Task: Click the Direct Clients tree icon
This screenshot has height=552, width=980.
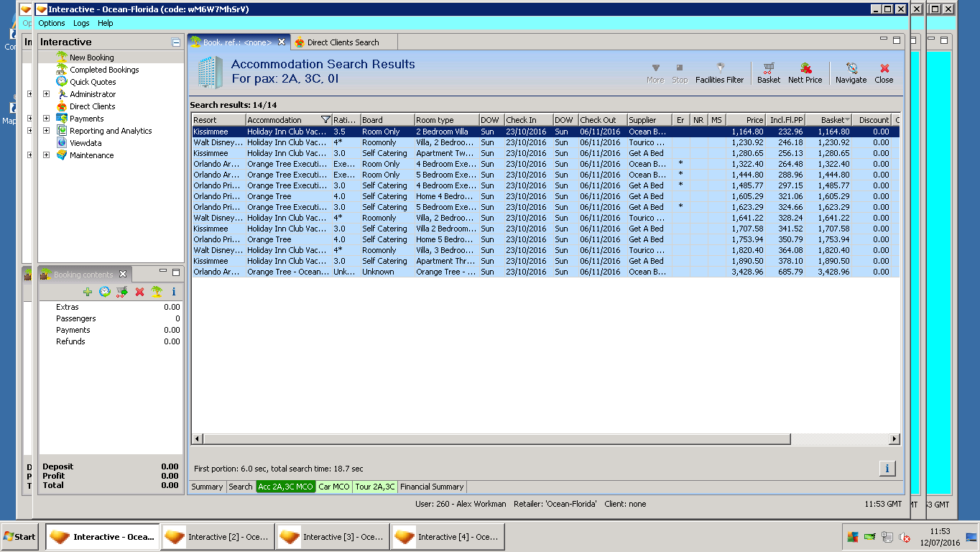Action: 62,106
